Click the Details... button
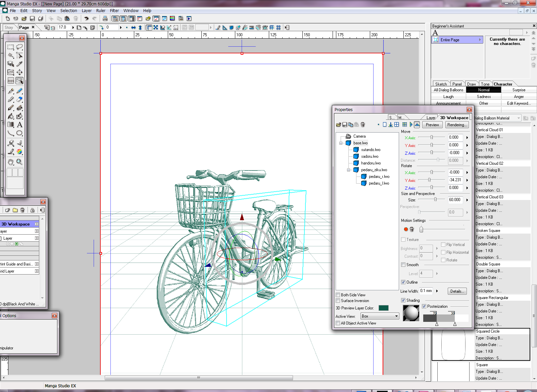 (457, 291)
